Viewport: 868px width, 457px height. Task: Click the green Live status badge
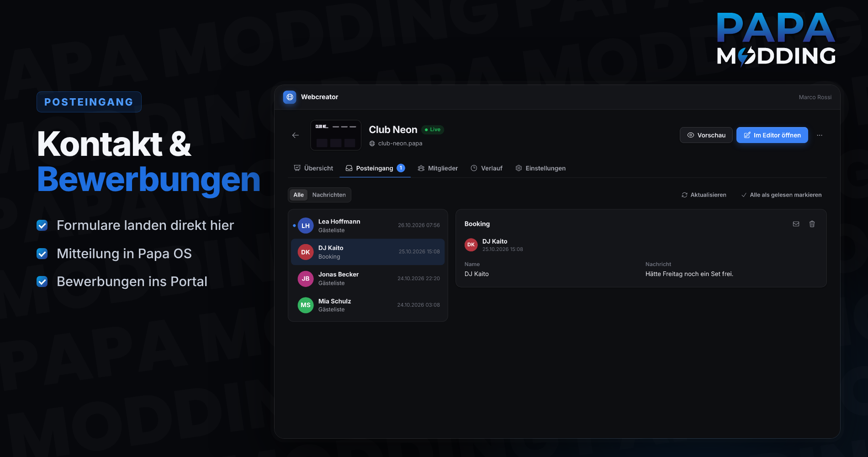(x=433, y=130)
